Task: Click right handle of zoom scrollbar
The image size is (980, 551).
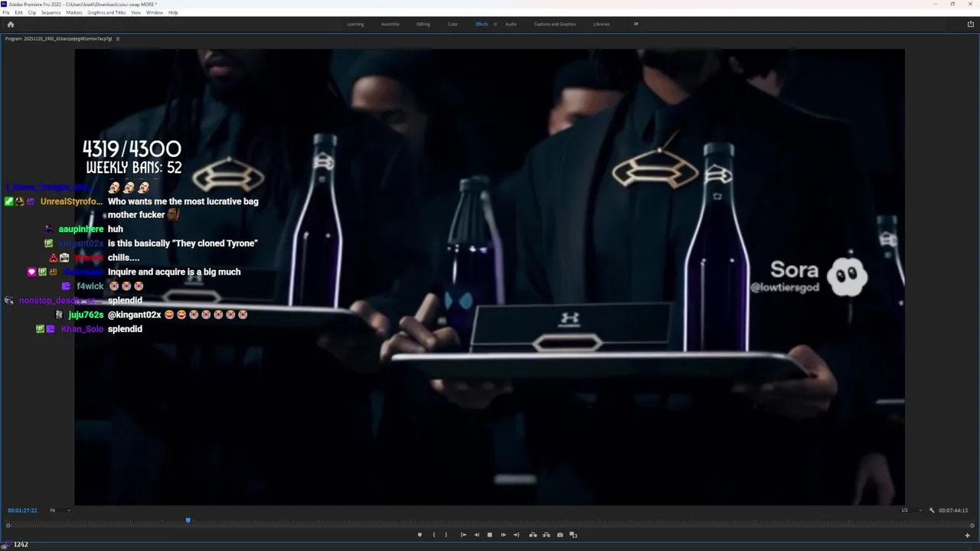Action: pos(972,526)
